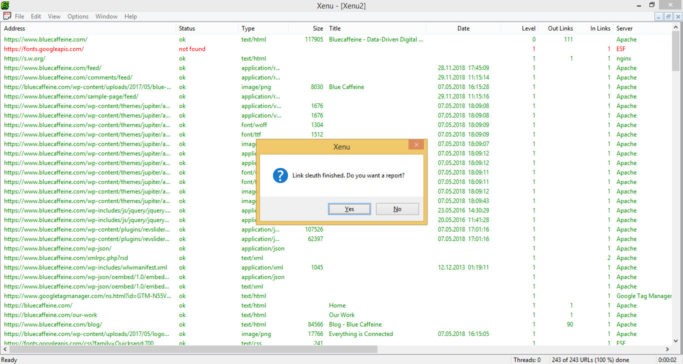Sort by the Date column header
Image resolution: width=683 pixels, height=364 pixels.
[463, 28]
